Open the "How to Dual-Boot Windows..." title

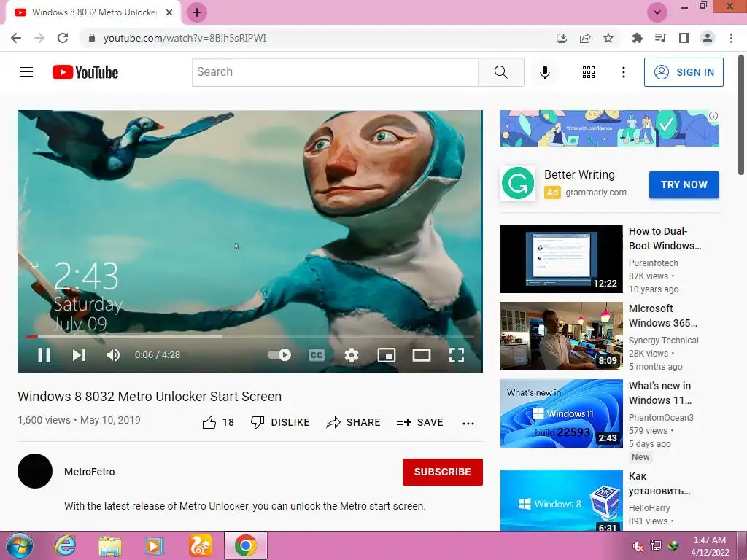(x=665, y=238)
